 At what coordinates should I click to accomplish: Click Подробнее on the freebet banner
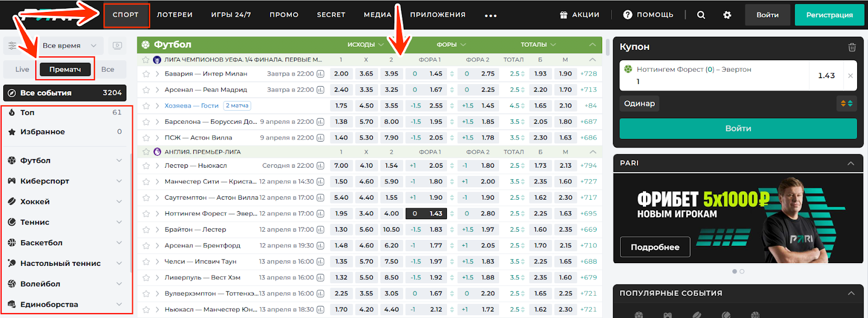655,247
